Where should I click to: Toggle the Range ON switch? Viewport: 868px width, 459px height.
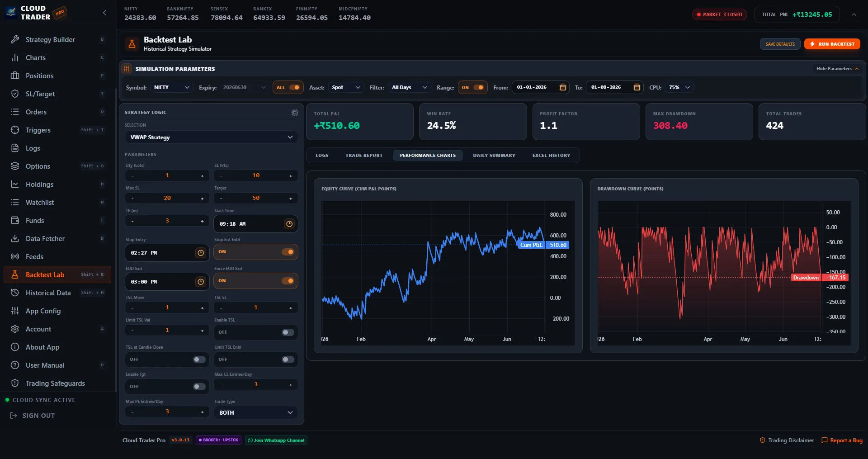point(478,87)
